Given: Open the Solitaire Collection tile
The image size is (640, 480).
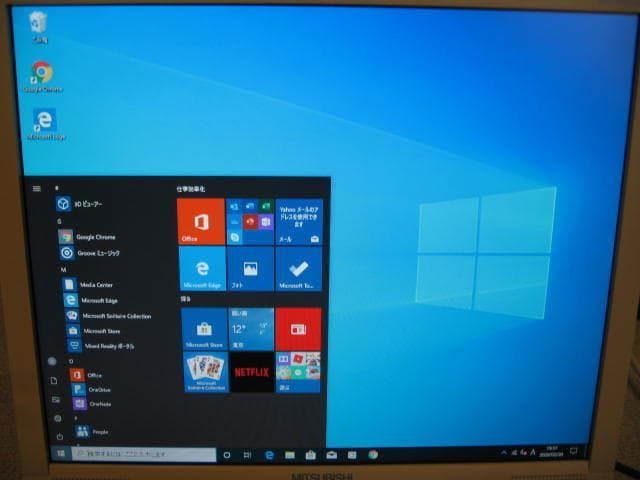Looking at the screenshot, I should [206, 372].
